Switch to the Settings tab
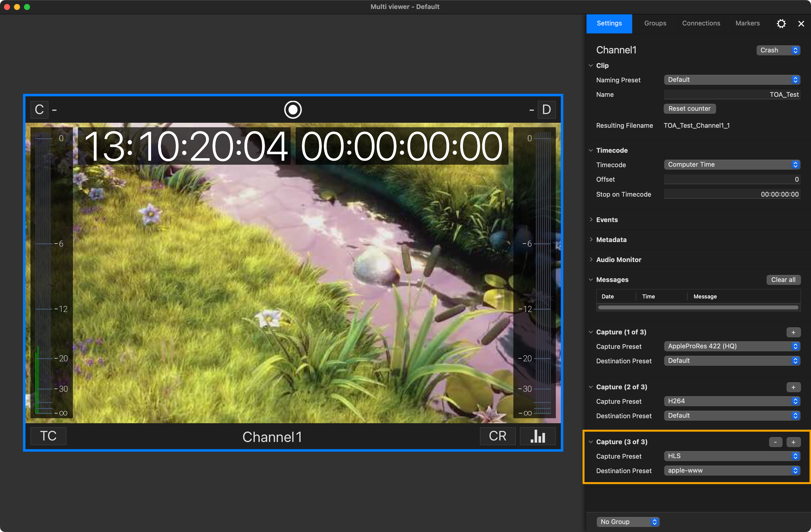811x532 pixels. 609,23
